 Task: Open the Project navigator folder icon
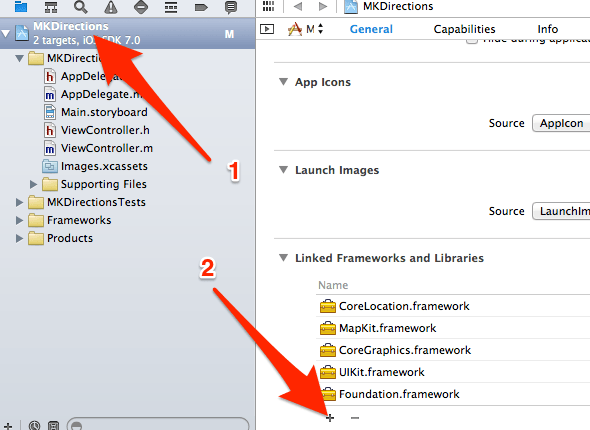(x=21, y=6)
